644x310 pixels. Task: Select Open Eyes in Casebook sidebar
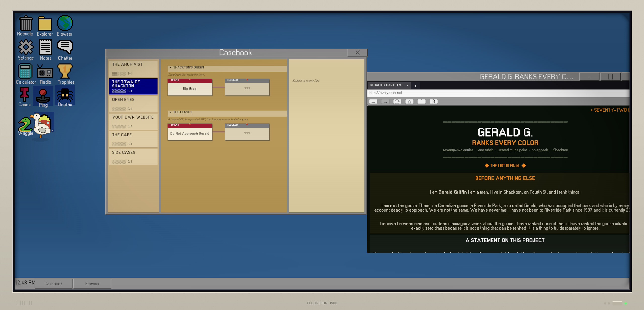click(x=133, y=104)
